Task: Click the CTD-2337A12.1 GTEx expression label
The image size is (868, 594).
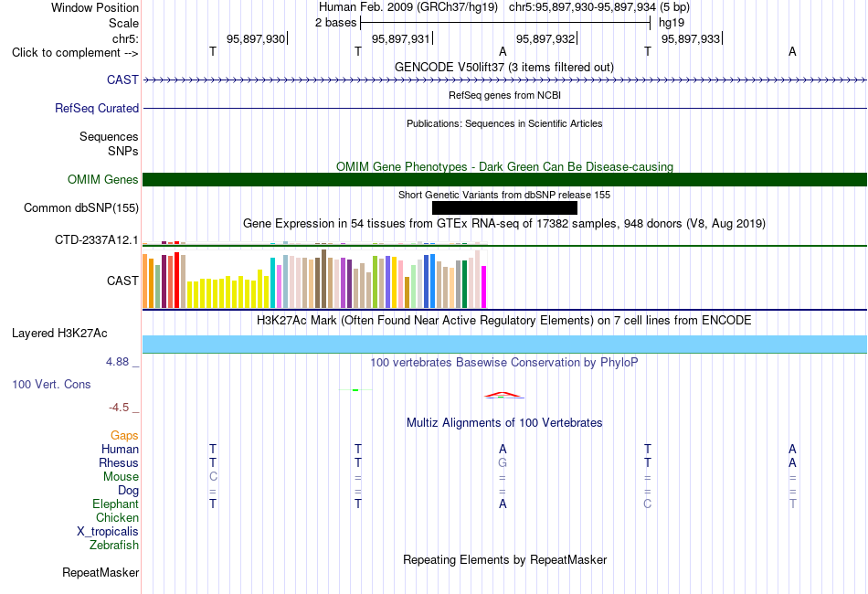Action: click(96, 239)
